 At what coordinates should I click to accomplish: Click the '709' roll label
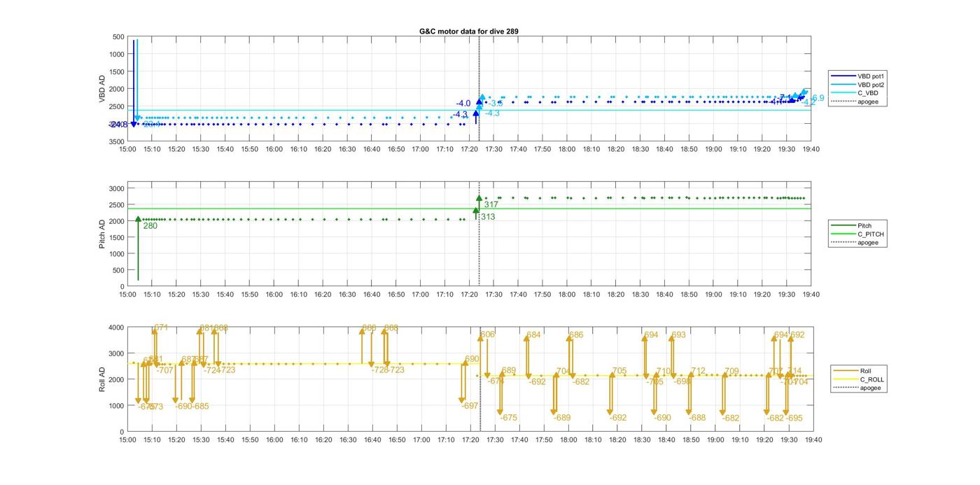[x=731, y=371]
